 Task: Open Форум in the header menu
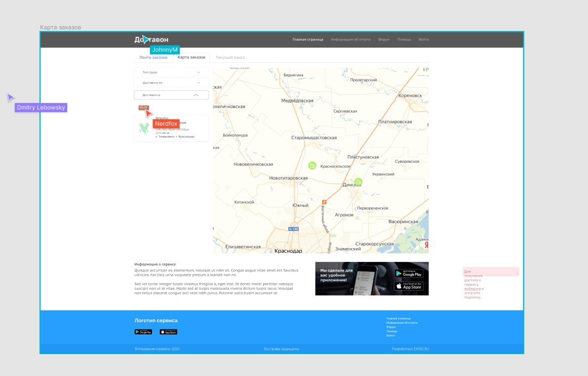(x=384, y=39)
